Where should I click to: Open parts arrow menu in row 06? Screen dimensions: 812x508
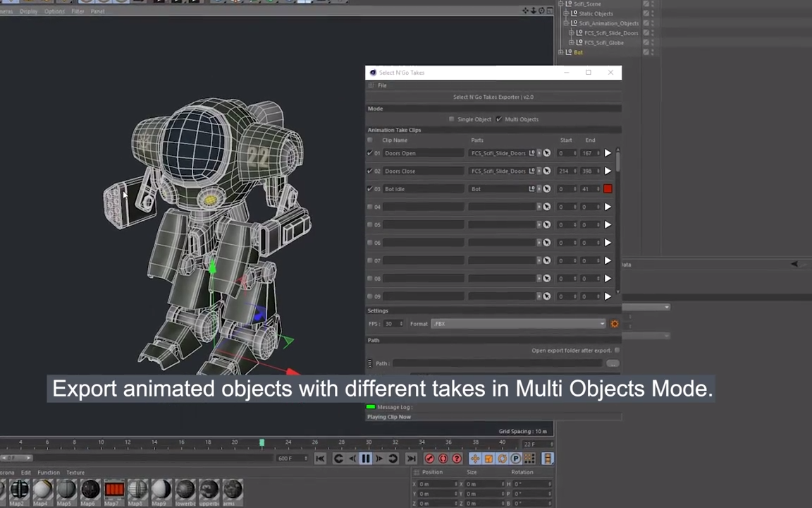click(539, 243)
